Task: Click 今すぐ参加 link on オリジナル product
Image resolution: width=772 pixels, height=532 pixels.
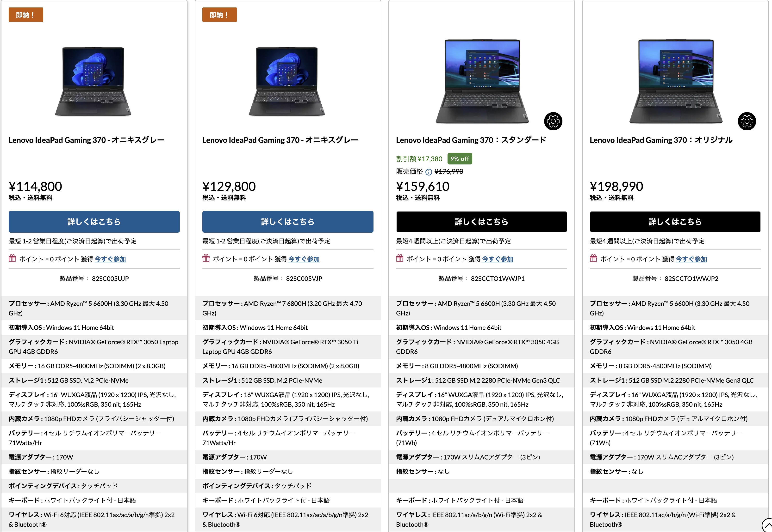Action: (691, 259)
